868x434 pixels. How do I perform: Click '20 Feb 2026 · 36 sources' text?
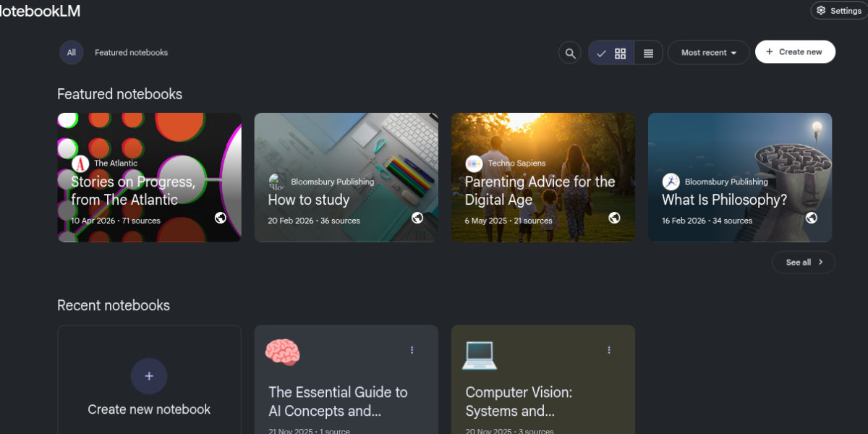click(x=314, y=221)
